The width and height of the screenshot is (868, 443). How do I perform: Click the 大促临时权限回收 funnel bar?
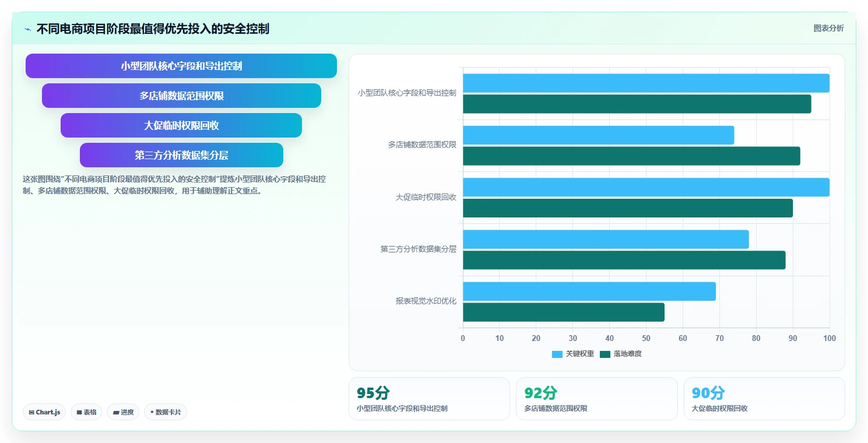[181, 125]
